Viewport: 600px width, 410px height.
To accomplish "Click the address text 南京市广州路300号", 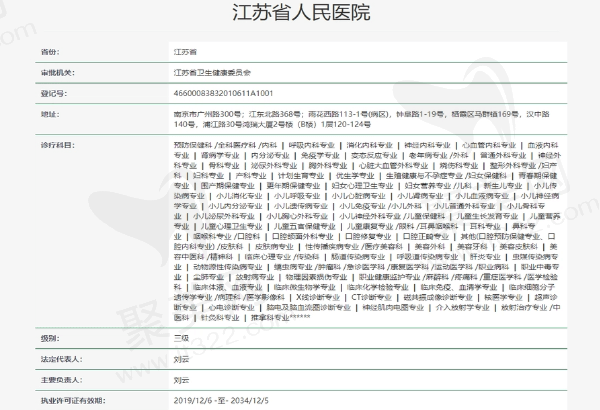I will click(x=207, y=114).
